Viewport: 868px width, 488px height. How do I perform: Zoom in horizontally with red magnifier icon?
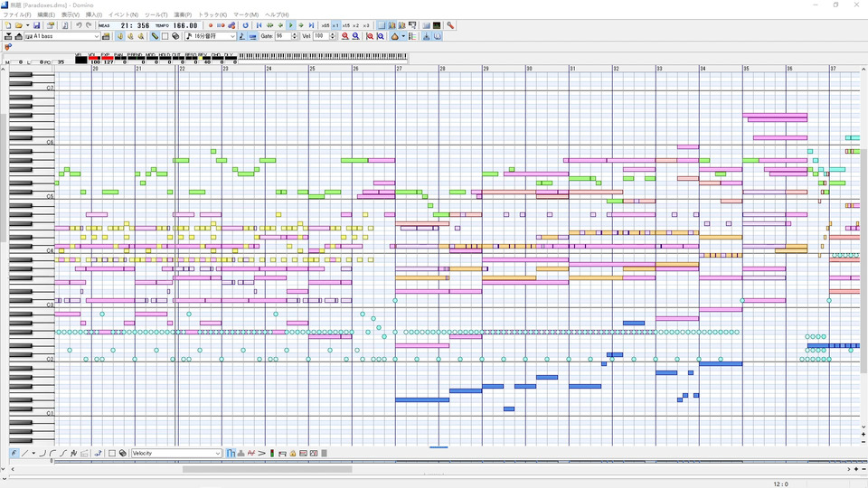pyautogui.click(x=344, y=36)
